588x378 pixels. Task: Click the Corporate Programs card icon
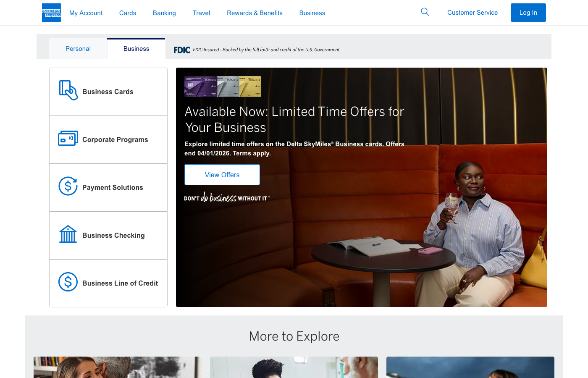point(68,139)
